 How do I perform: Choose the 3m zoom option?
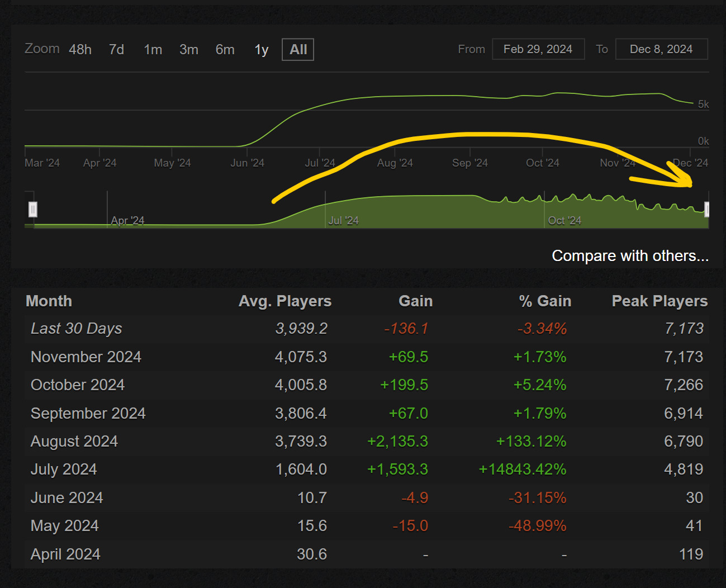click(189, 50)
